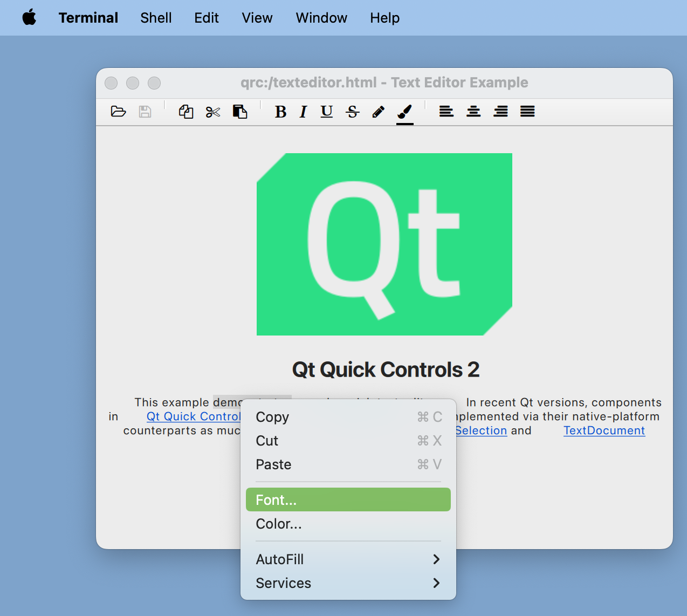Align text to the right
This screenshot has height=616, width=687.
(x=500, y=112)
